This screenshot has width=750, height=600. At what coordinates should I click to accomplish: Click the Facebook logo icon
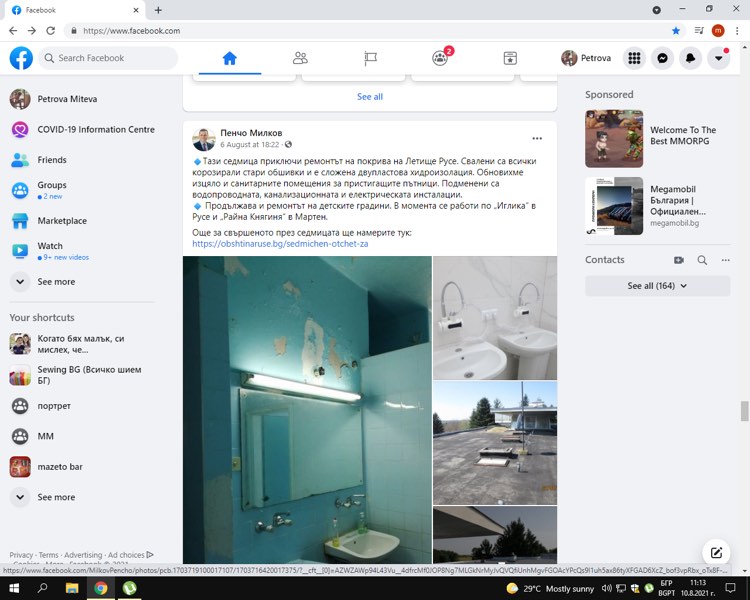21,58
